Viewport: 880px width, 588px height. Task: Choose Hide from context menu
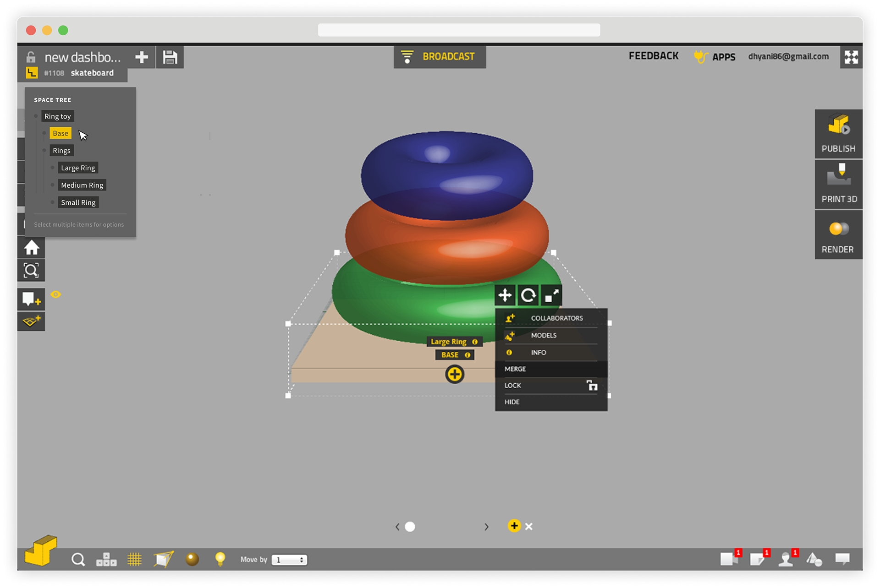pyautogui.click(x=551, y=402)
